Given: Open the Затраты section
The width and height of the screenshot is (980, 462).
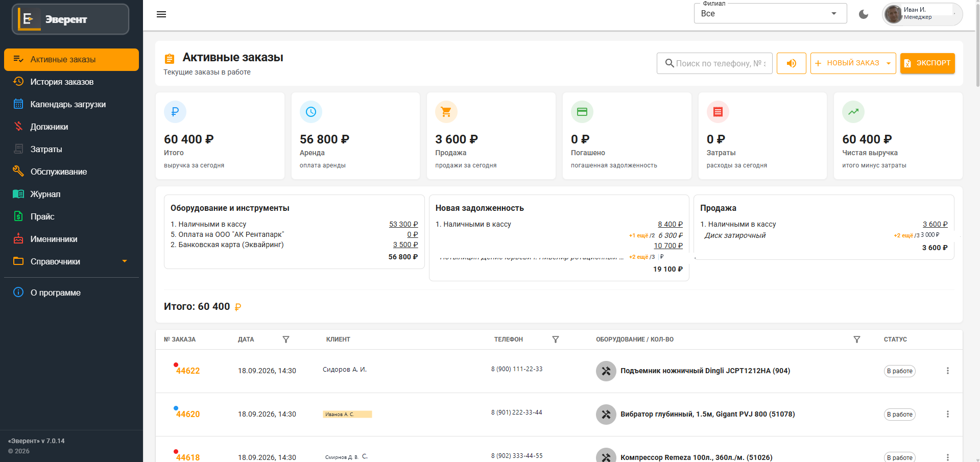Looking at the screenshot, I should 71,149.
